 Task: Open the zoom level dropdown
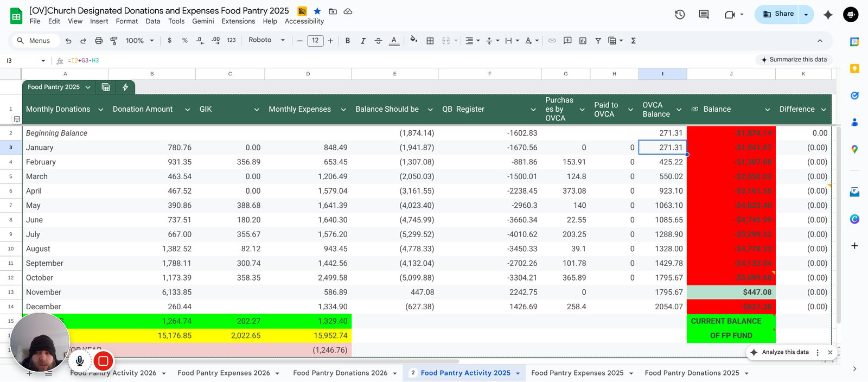click(140, 41)
